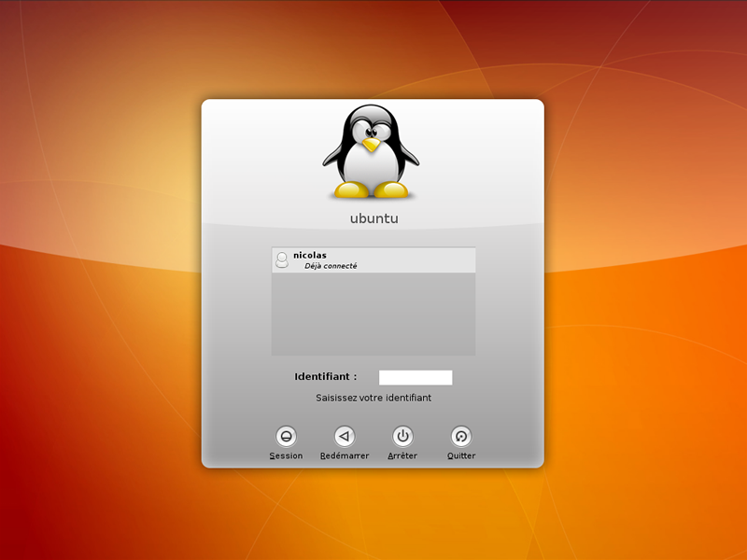Click the "ubuntu" hostname text
The image size is (747, 560).
pos(374,218)
